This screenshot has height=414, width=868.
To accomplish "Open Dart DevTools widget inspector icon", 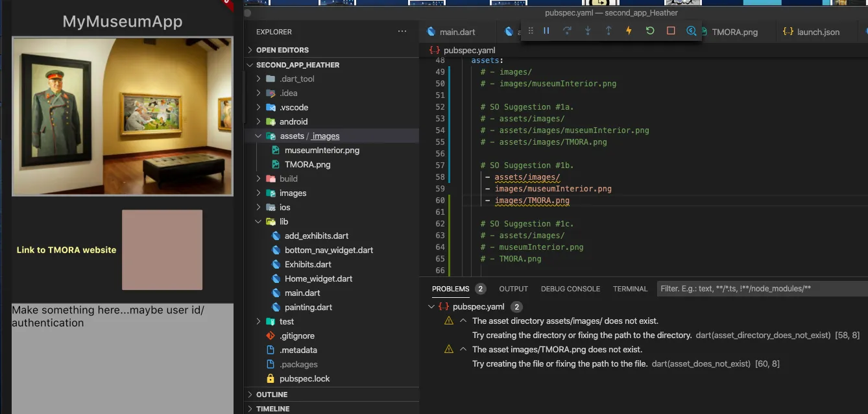I will [x=691, y=31].
